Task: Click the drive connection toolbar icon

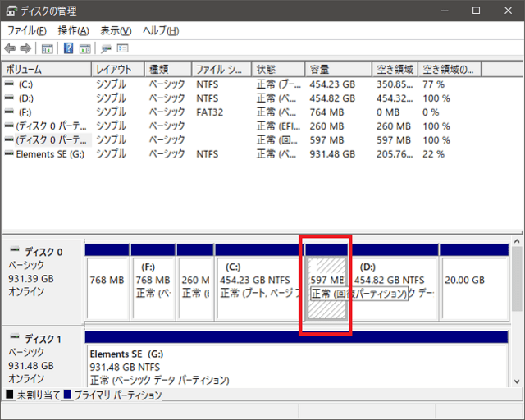Action: click(107, 48)
